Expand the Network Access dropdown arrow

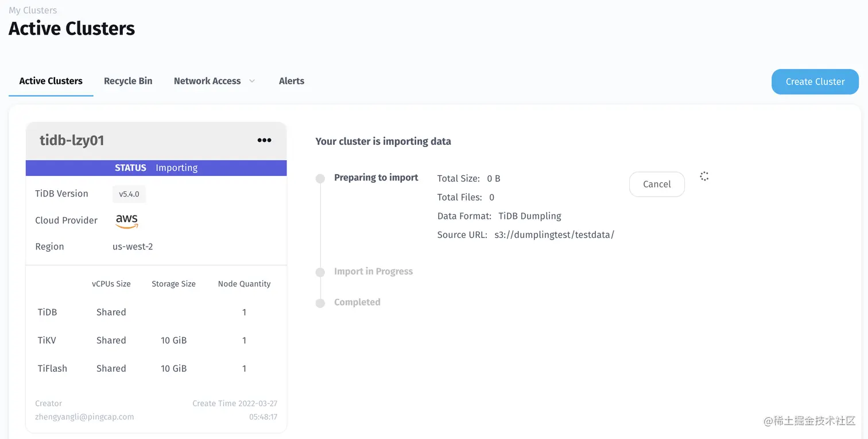pyautogui.click(x=252, y=81)
